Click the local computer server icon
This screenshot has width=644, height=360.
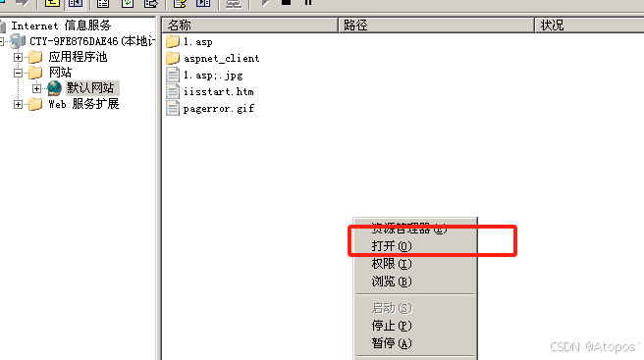click(x=18, y=41)
